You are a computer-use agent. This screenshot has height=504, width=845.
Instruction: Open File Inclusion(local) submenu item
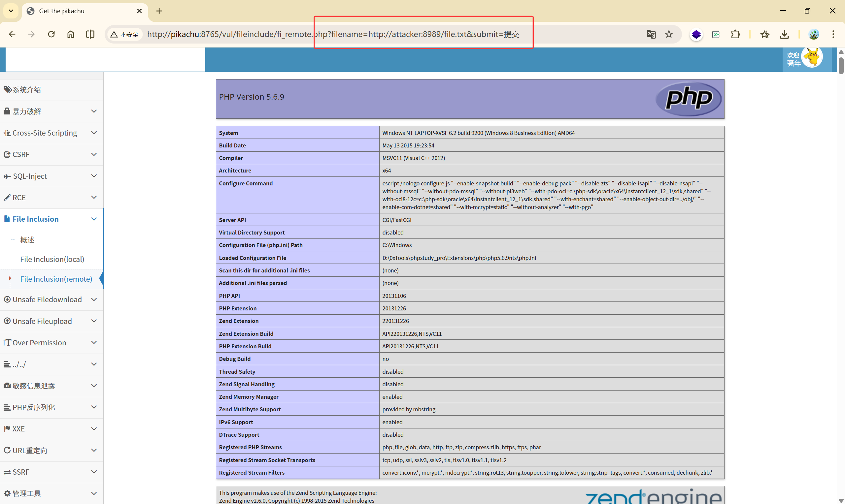click(x=52, y=259)
